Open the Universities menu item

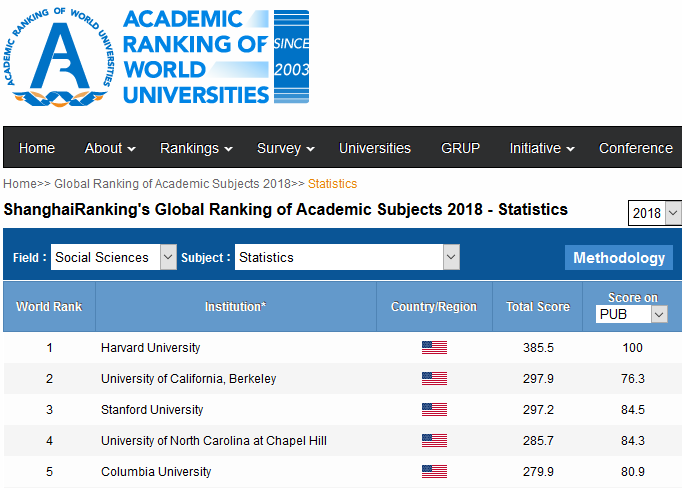pyautogui.click(x=375, y=148)
